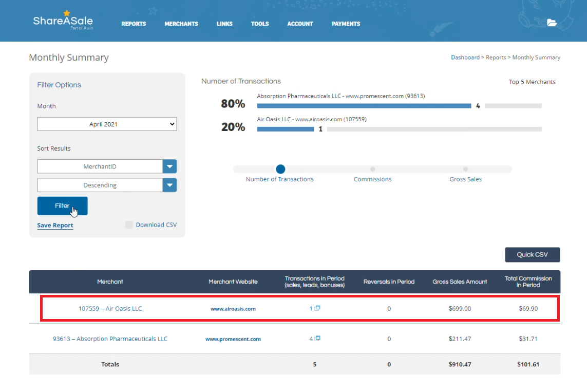Open the www.promescent.com merchant website link
Screen dimensions: 587x392
pos(233,339)
